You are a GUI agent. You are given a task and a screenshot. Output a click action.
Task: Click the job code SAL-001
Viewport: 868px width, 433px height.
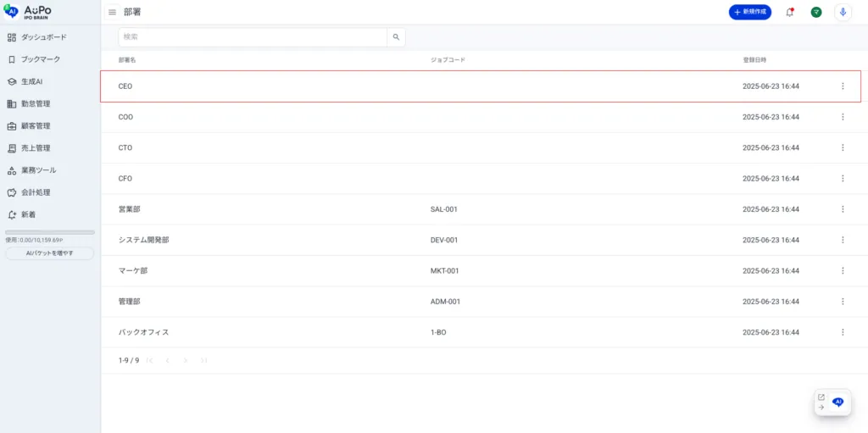tap(443, 209)
